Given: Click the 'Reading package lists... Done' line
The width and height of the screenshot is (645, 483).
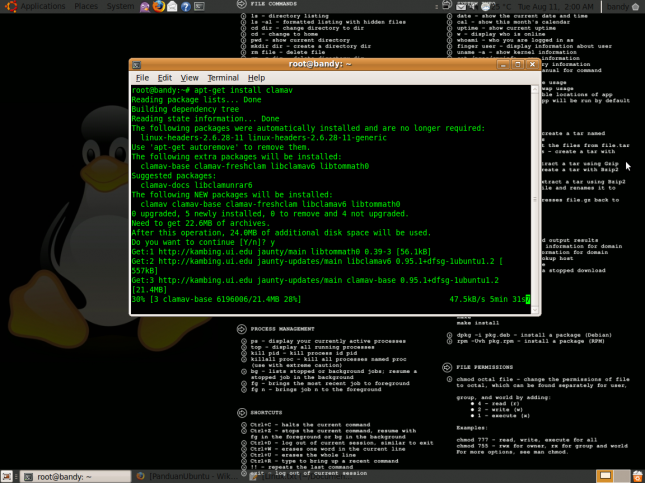Looking at the screenshot, I should pyautogui.click(x=196, y=100).
